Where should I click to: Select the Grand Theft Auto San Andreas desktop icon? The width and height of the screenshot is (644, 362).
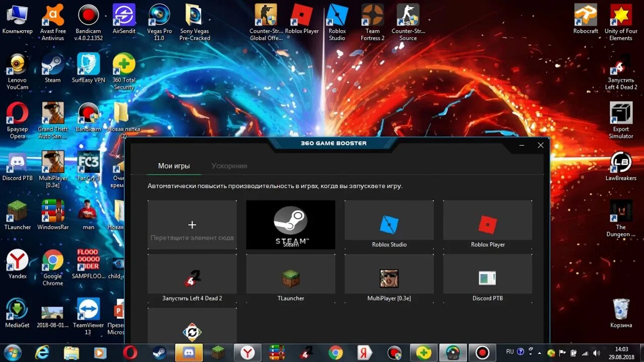(53, 121)
